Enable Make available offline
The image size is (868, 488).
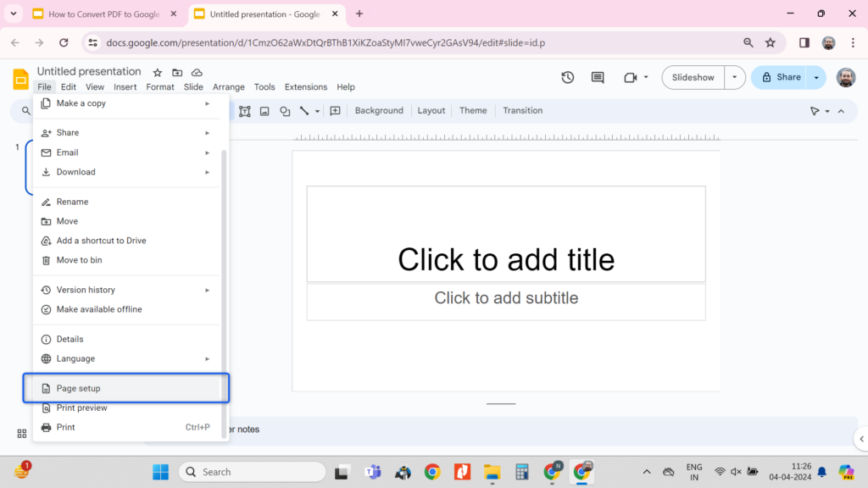coord(127,309)
